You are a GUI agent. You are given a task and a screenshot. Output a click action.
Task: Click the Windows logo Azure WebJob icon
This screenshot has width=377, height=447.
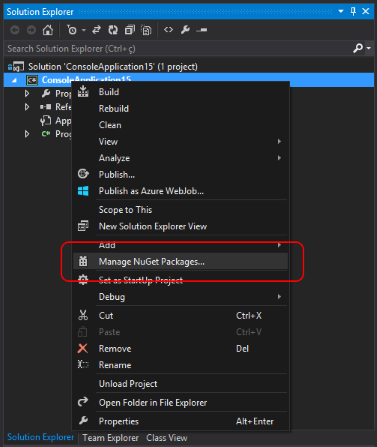pyautogui.click(x=83, y=191)
